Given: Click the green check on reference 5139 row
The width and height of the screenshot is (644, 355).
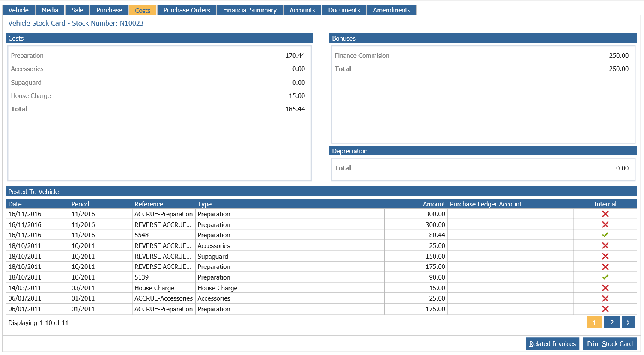Looking at the screenshot, I should coord(605,277).
